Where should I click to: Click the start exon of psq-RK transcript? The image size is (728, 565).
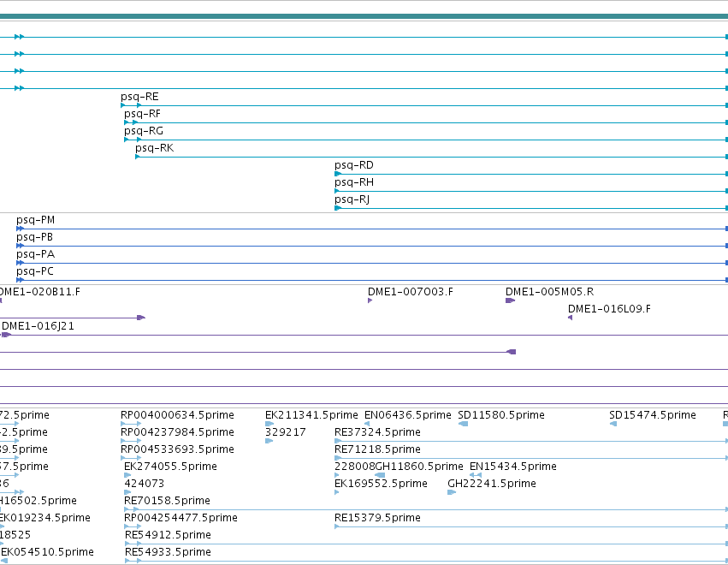tap(138, 157)
